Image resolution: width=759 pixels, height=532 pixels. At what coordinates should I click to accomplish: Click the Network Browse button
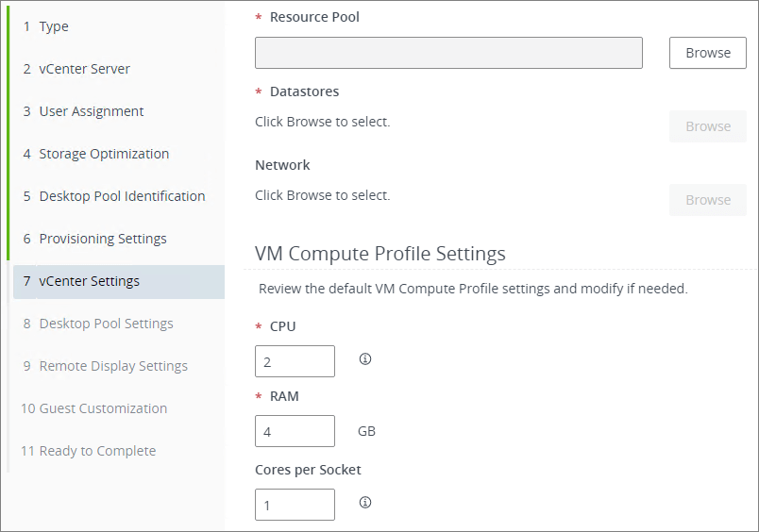(707, 200)
